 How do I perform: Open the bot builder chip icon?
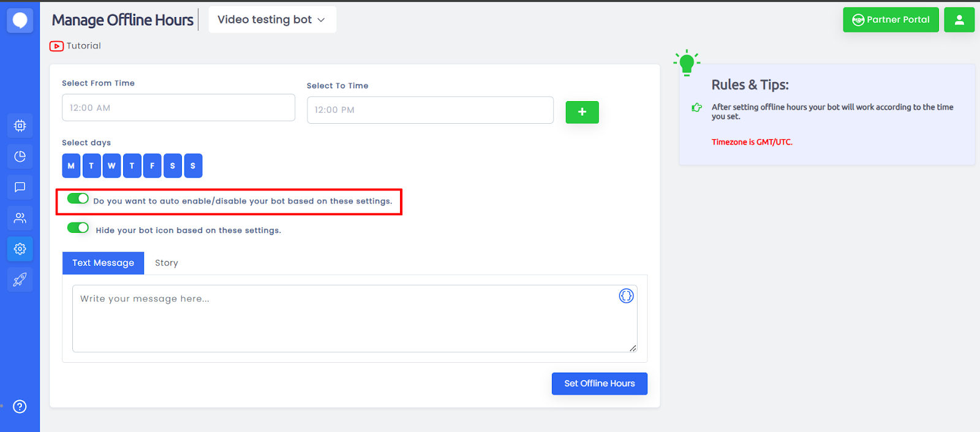(20, 126)
